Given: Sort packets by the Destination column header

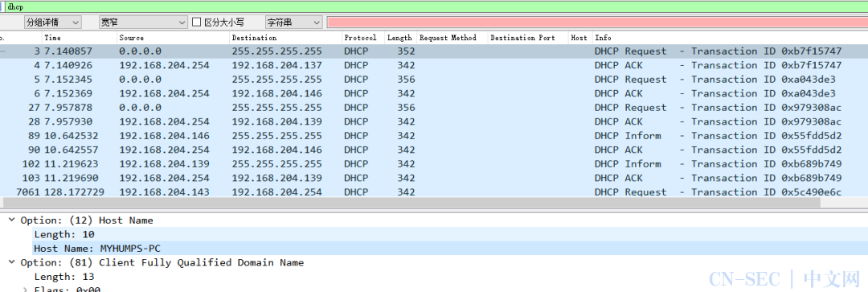Looking at the screenshot, I should click(x=285, y=38).
